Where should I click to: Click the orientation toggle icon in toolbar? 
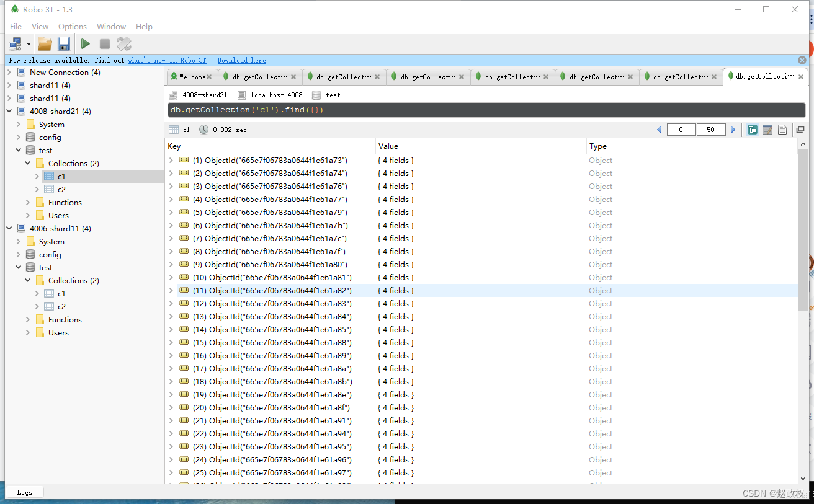(x=123, y=43)
